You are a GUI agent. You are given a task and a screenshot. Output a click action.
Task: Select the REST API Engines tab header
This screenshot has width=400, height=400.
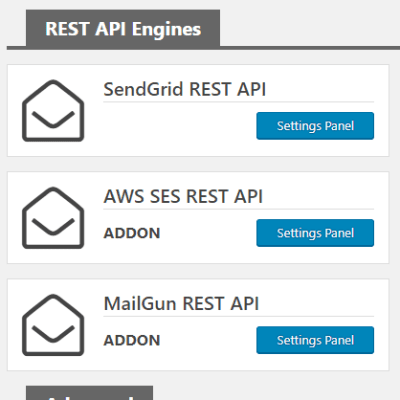point(123,29)
